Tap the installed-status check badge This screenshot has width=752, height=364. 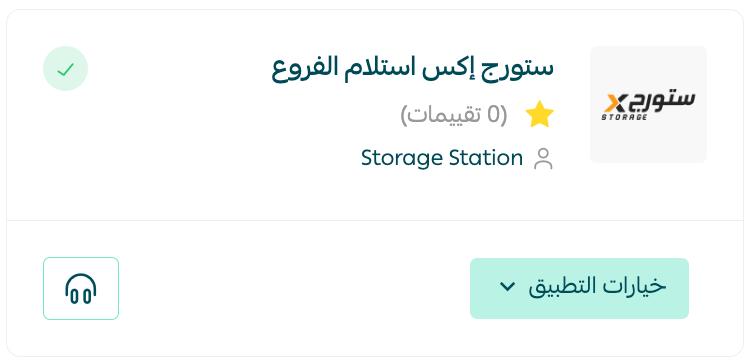66,69
